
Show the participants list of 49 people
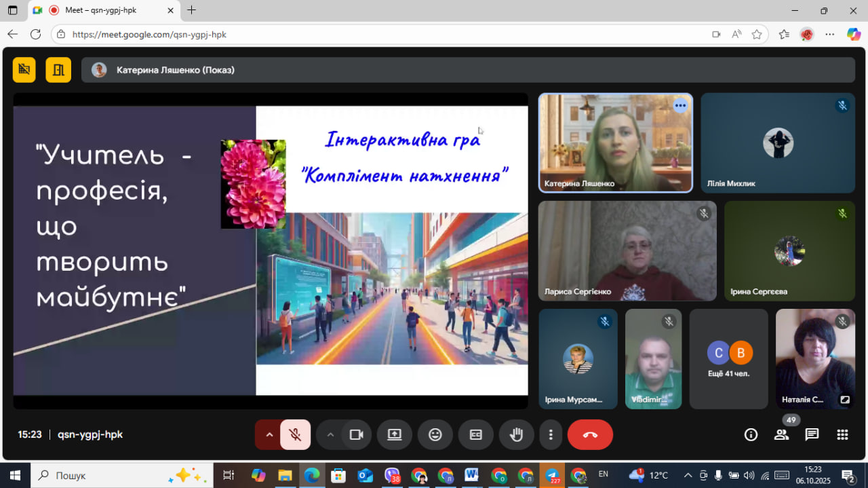(x=781, y=435)
